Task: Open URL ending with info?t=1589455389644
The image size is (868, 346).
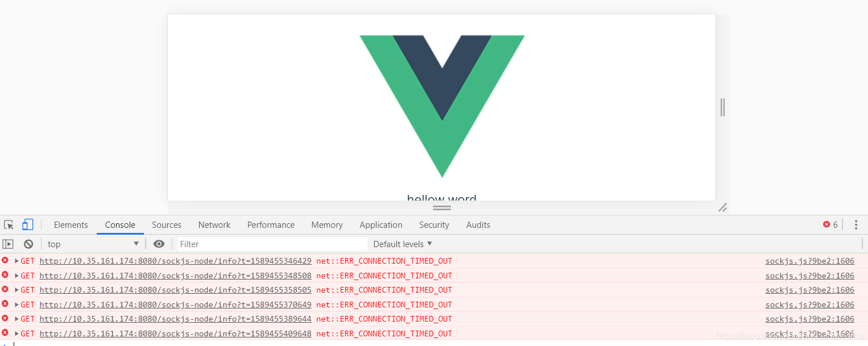Action: click(x=175, y=319)
